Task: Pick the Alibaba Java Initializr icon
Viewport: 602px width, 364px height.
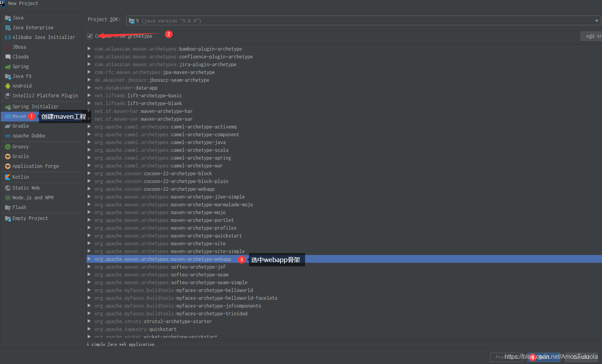Action: tap(8, 37)
